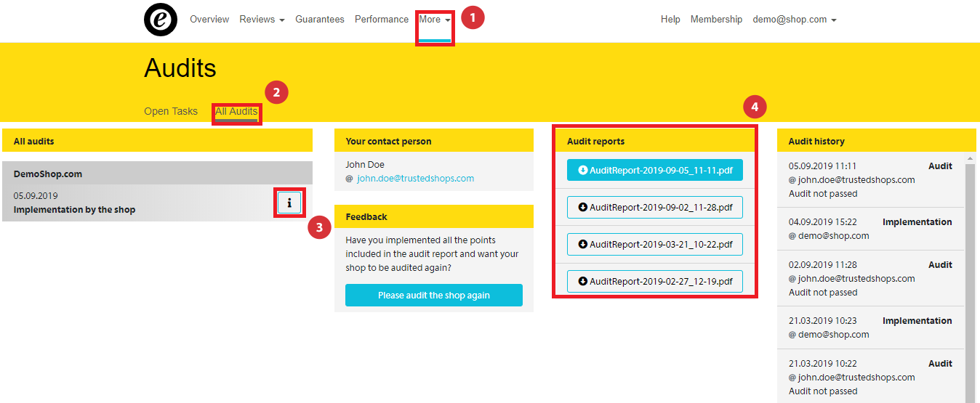Select history entry 04.09.2019 15:22

click(870, 229)
